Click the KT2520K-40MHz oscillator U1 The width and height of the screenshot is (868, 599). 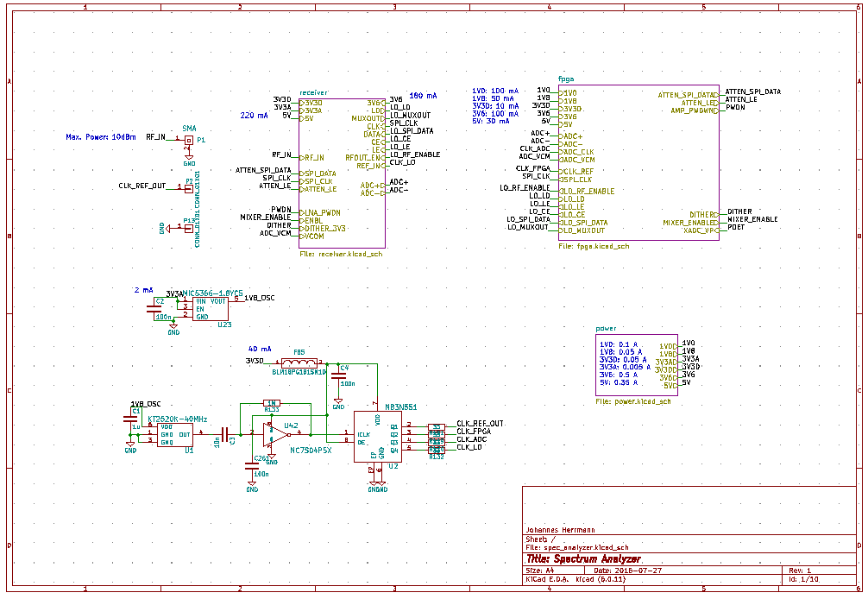pos(175,435)
